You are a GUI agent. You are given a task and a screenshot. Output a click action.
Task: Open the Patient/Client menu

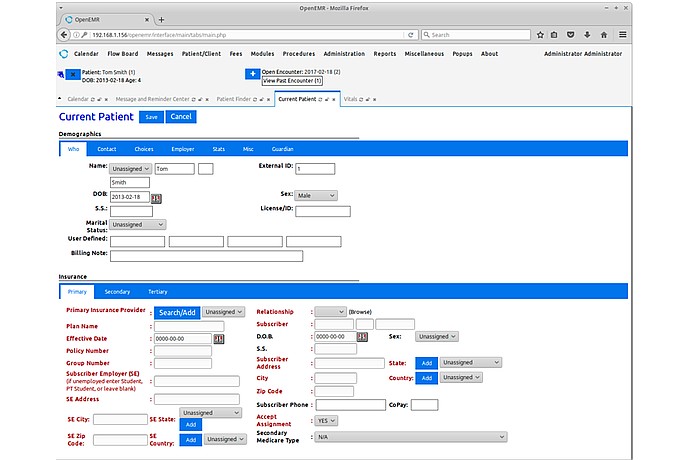[202, 54]
